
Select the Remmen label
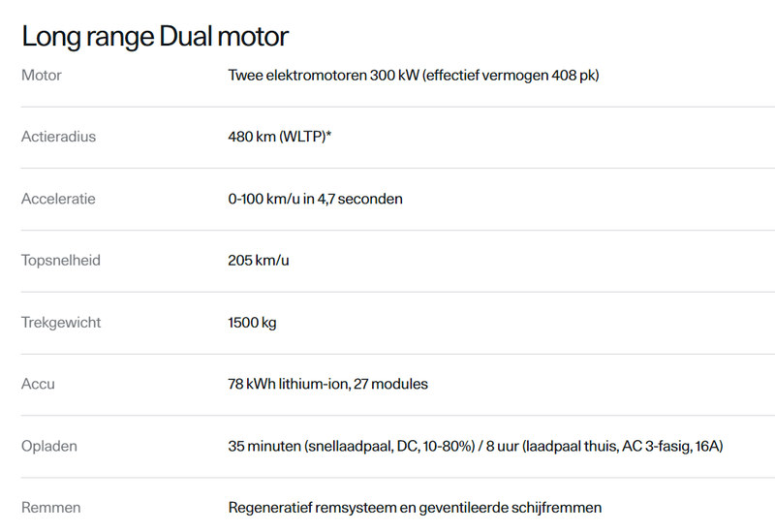pyautogui.click(x=51, y=508)
